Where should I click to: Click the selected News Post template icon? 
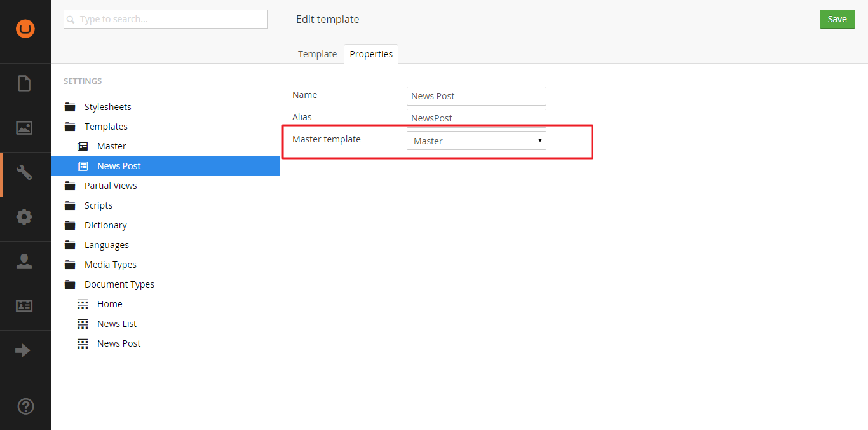click(x=83, y=166)
